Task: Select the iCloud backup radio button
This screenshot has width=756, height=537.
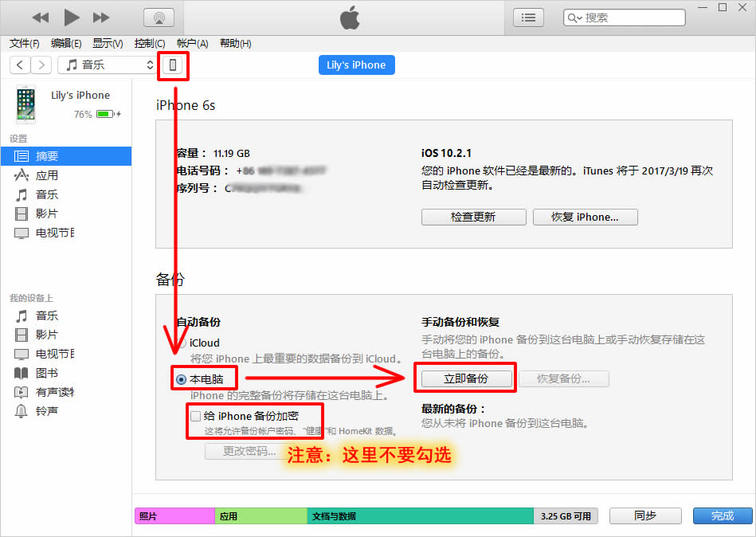Action: click(x=181, y=343)
